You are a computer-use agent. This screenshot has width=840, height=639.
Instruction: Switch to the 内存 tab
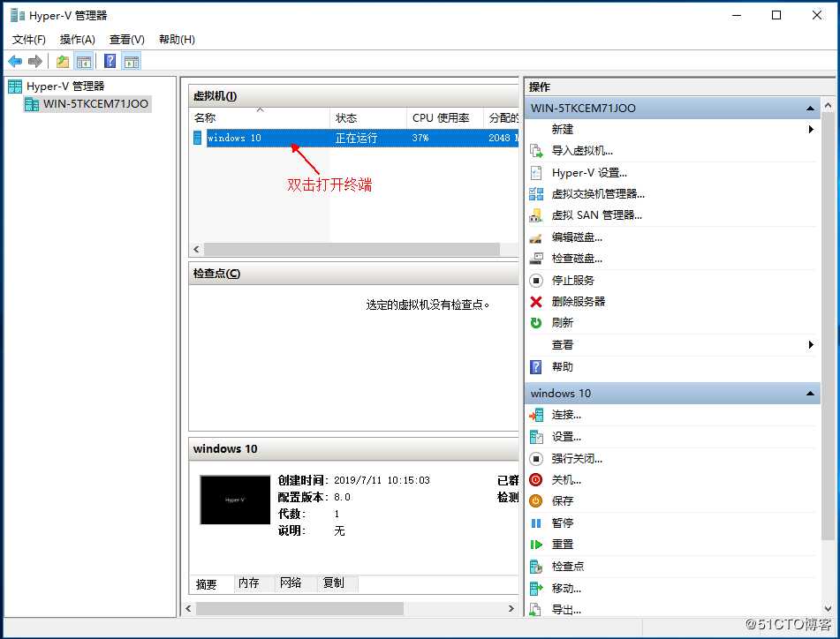tap(248, 583)
